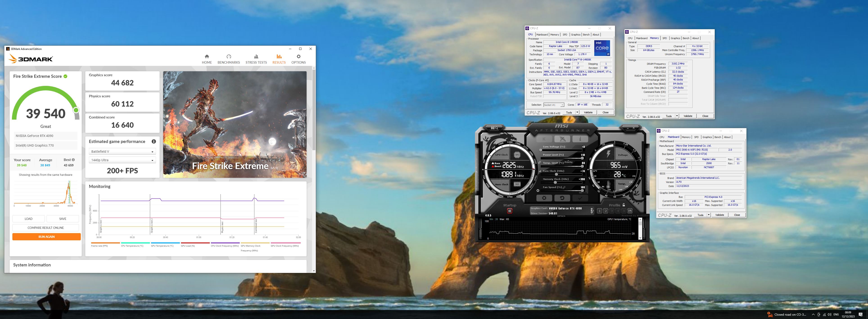Select Afterburner profile slot 1

[x=599, y=211]
